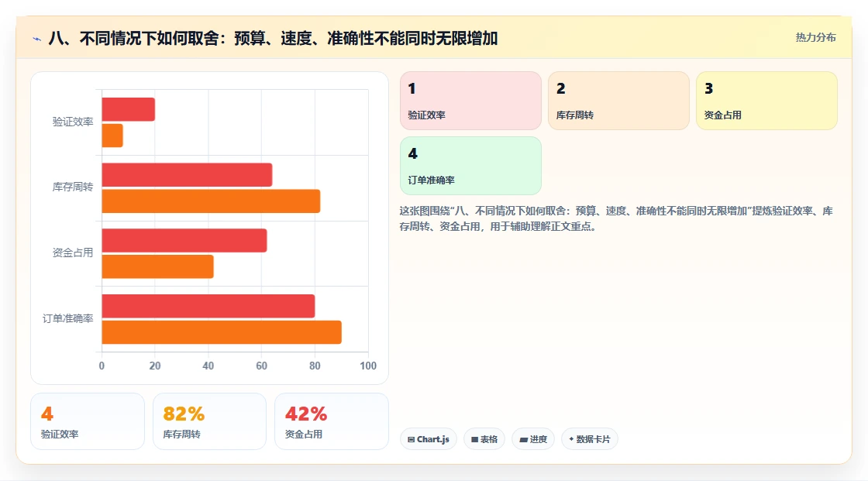
Task: Select the 数据卡片 tag chip
Action: pos(590,439)
